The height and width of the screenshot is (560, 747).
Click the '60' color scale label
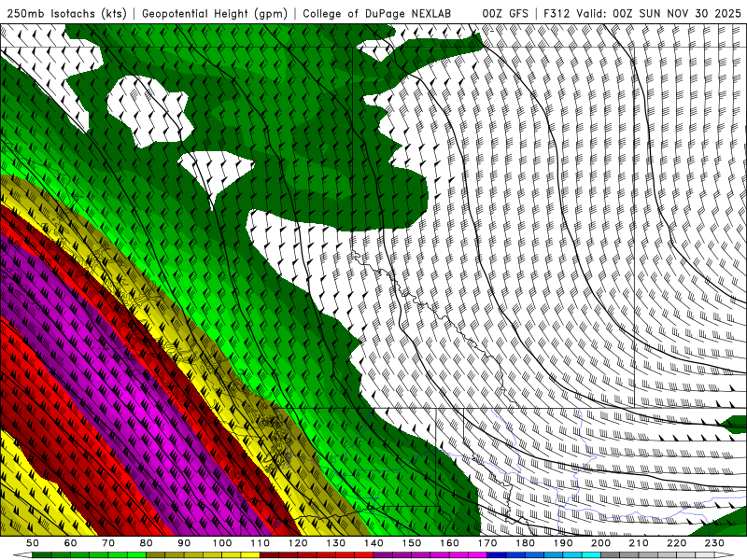tap(70, 543)
